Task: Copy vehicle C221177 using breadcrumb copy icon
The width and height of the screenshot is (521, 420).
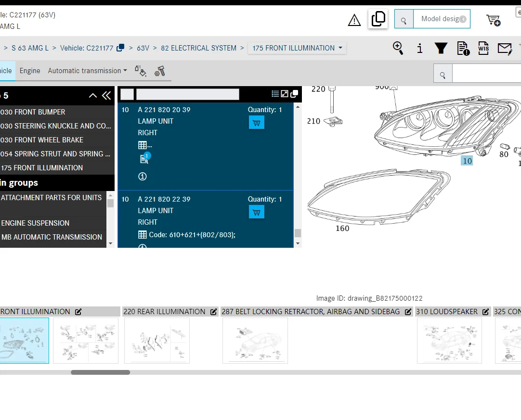Action: coord(121,48)
